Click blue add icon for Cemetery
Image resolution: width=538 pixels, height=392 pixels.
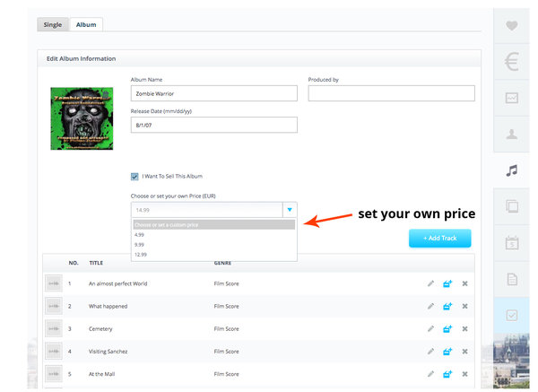447,329
